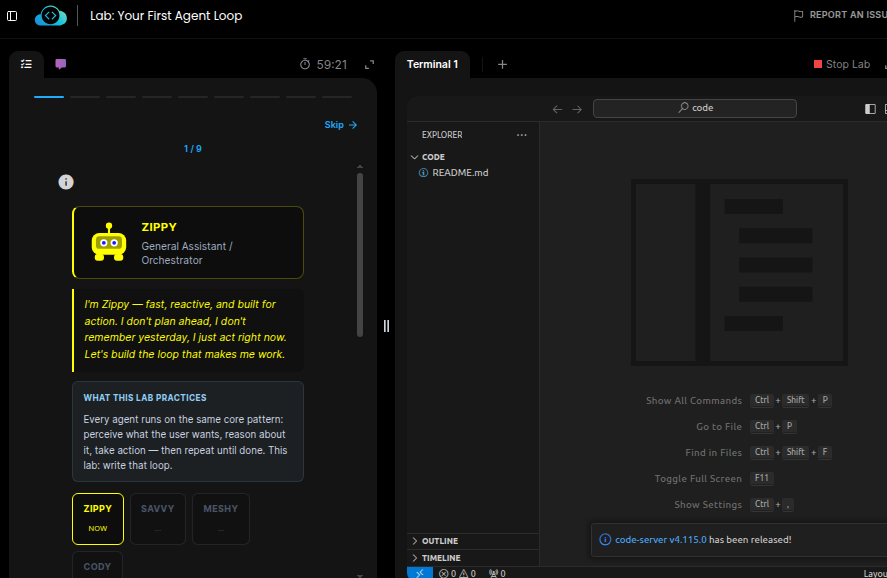
Task: Click the WHAT THIS LAB PRACTICES heading
Action: [x=145, y=398]
